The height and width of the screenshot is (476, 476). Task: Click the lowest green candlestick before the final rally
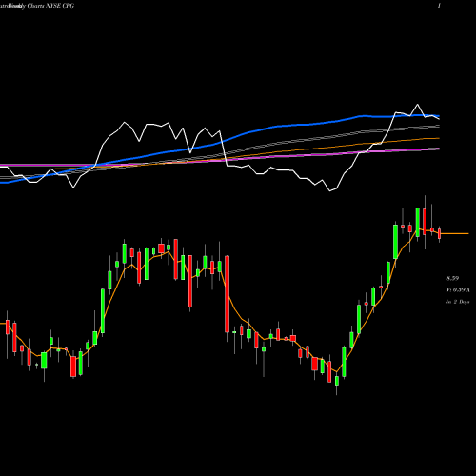pyautogui.click(x=337, y=381)
